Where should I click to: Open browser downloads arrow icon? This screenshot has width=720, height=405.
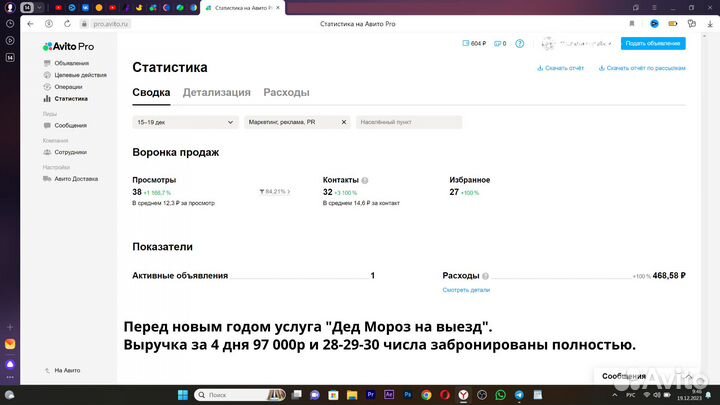[x=710, y=24]
